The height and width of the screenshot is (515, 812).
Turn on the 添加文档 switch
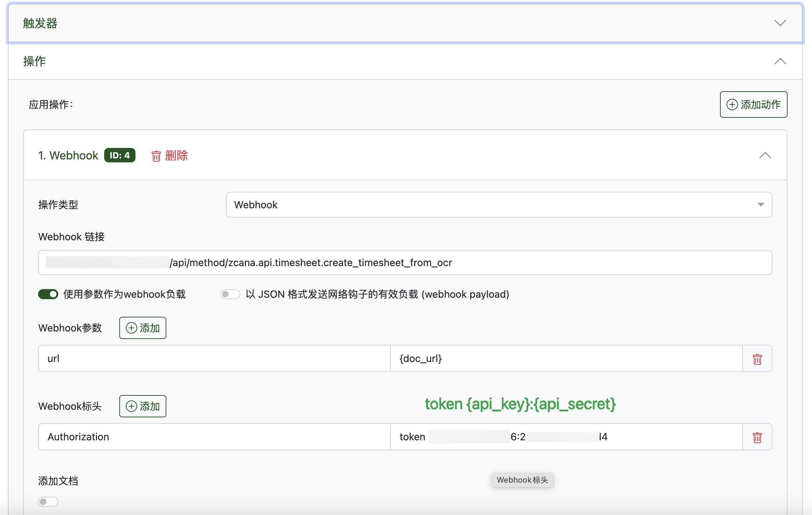pyautogui.click(x=48, y=501)
